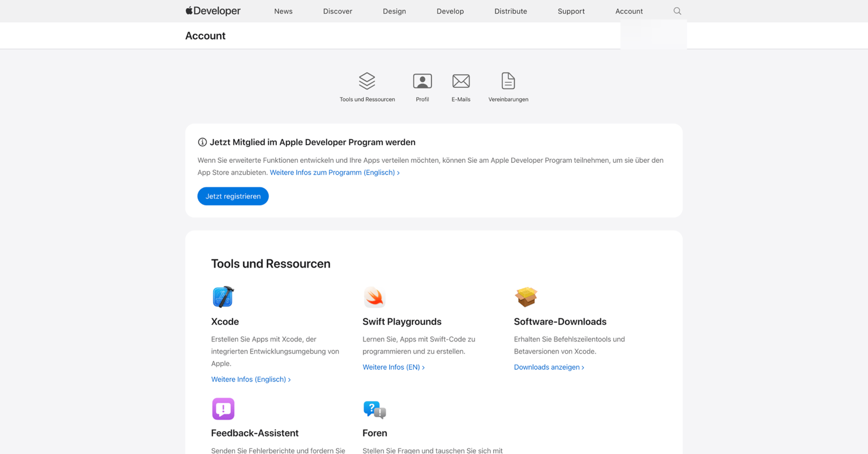Click the Software-Downloads box icon
The image size is (868, 454).
(x=526, y=297)
